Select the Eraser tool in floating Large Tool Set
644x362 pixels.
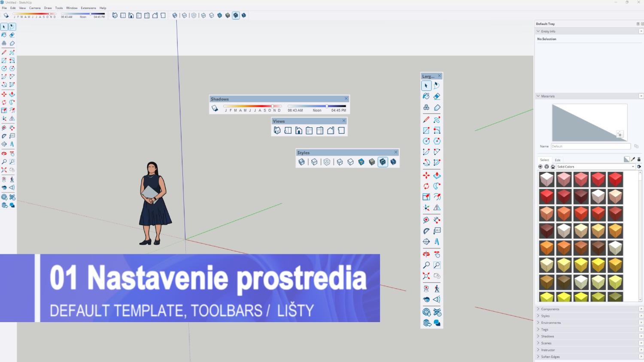click(437, 97)
